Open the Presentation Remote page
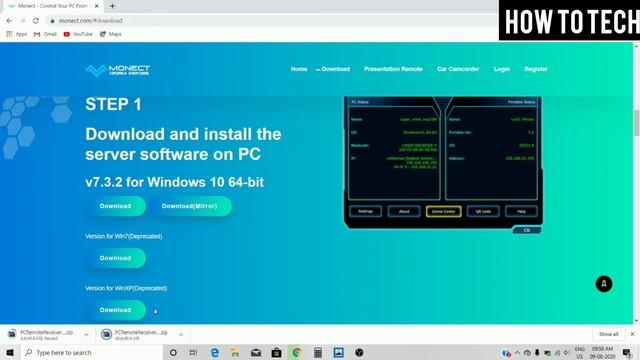The image size is (640, 360). click(393, 69)
